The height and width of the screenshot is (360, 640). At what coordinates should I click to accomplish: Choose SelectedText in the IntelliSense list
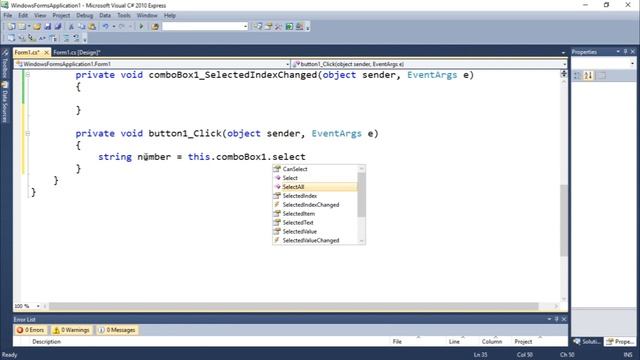315,223
